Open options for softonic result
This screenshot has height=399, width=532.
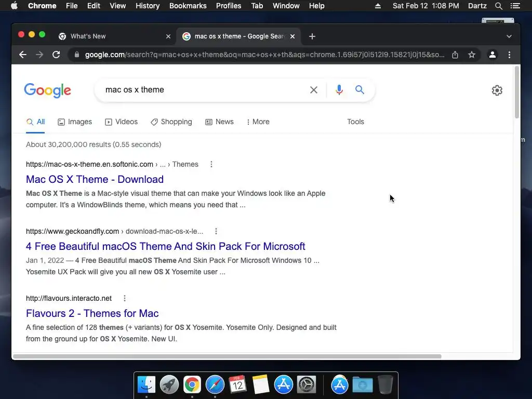(211, 164)
